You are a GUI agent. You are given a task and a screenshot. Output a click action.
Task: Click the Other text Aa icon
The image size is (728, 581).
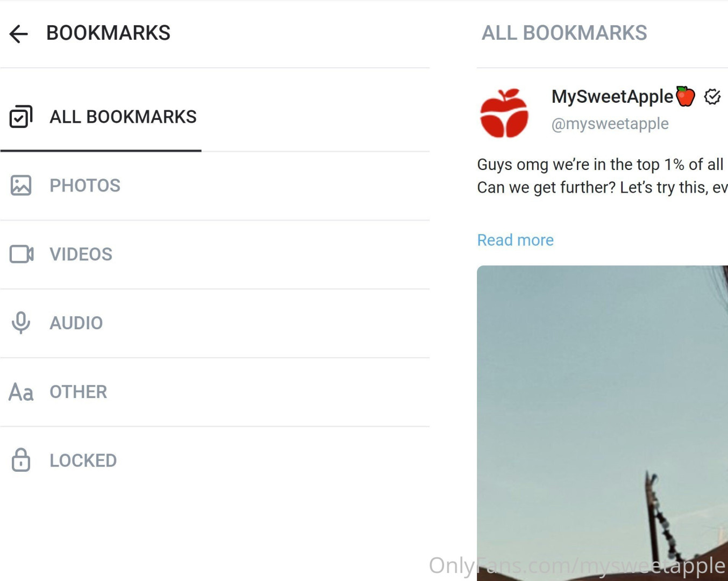pos(21,392)
